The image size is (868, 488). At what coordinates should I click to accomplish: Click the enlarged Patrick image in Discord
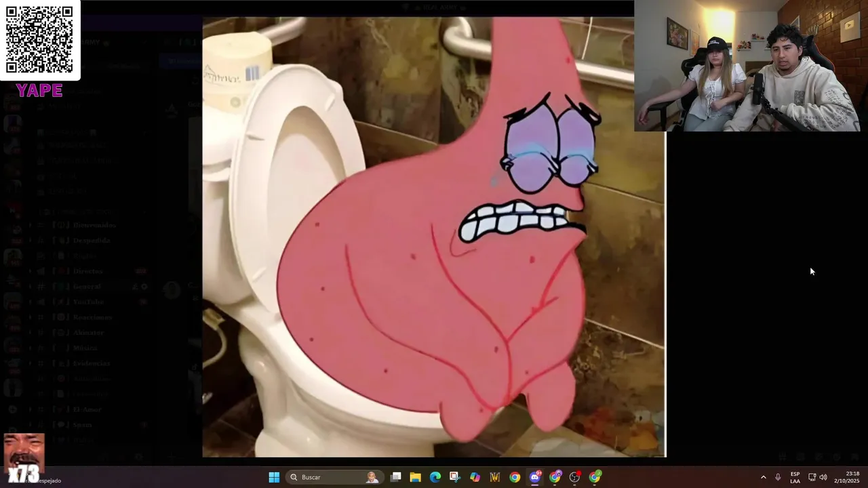[x=434, y=237]
